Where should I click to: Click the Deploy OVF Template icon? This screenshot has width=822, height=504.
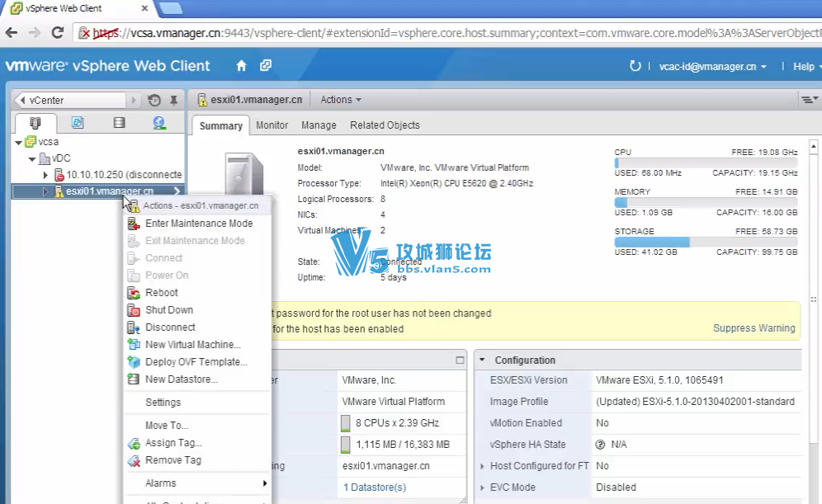134,362
